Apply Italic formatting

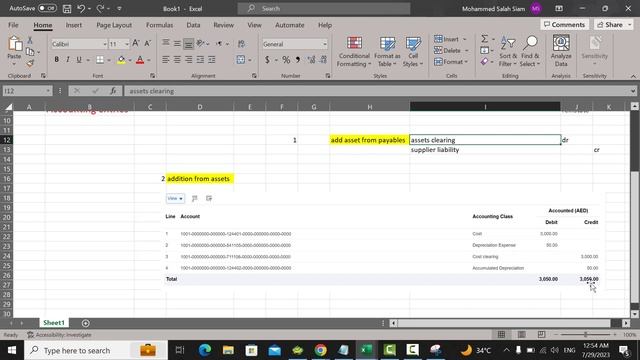(68, 60)
